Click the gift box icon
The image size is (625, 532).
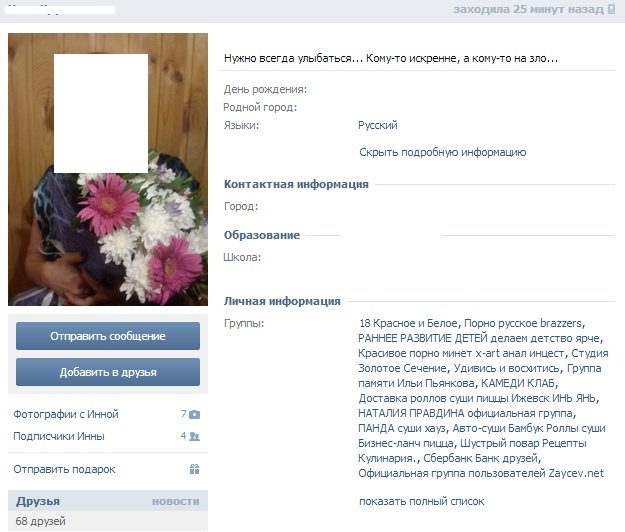pos(195,469)
